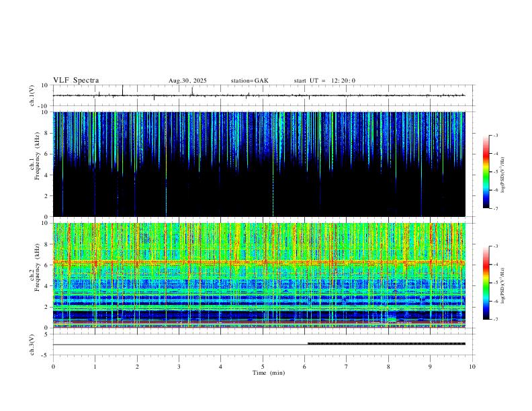This screenshot has width=532, height=411.
Task: Click time axis tick label "3"
Action: (x=179, y=367)
